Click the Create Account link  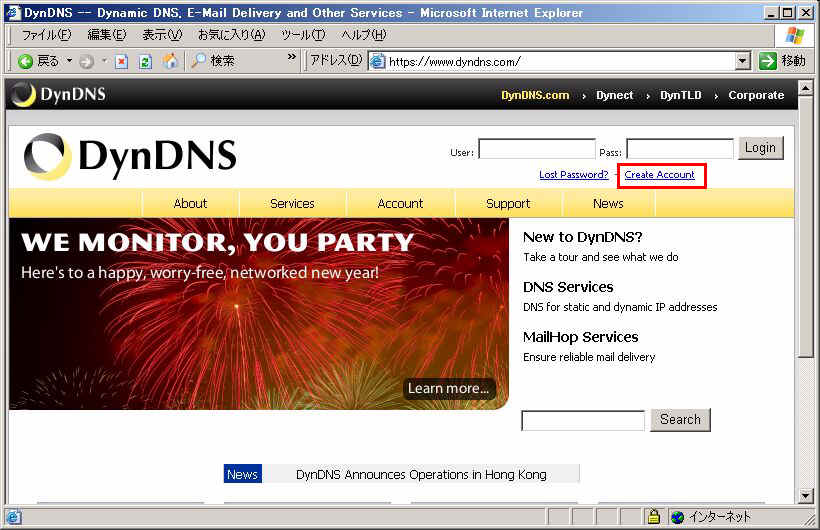(x=659, y=175)
